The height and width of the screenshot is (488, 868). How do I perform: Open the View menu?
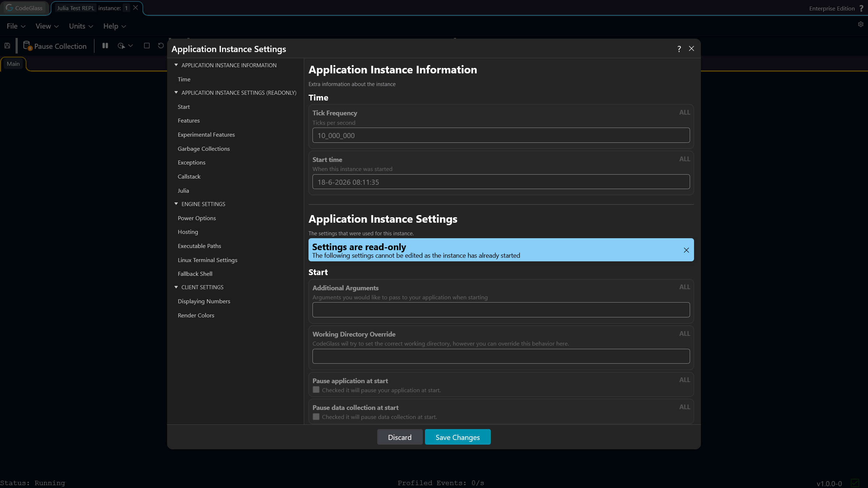[x=47, y=26]
